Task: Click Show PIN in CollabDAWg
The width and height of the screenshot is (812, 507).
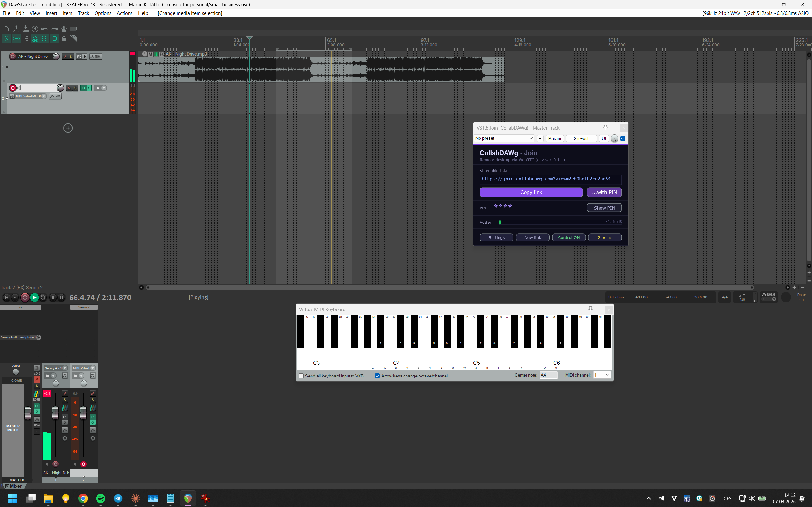Action: (x=604, y=208)
